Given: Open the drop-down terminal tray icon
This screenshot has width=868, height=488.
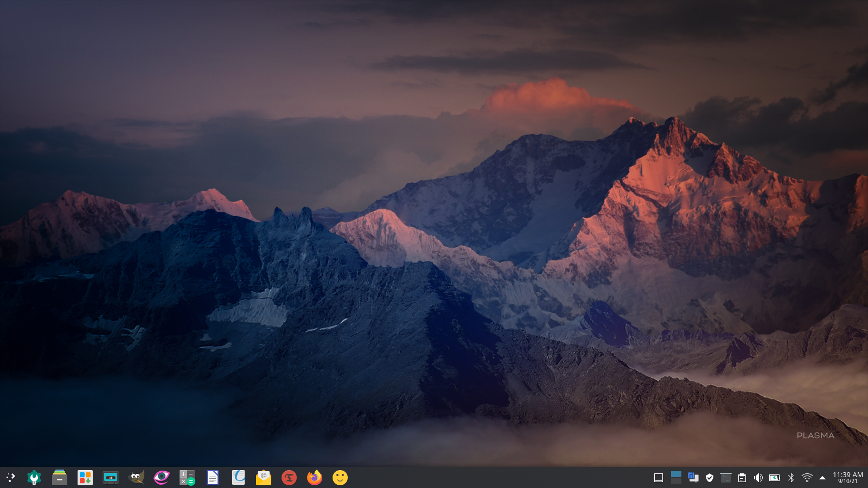Looking at the screenshot, I should pyautogui.click(x=726, y=478).
